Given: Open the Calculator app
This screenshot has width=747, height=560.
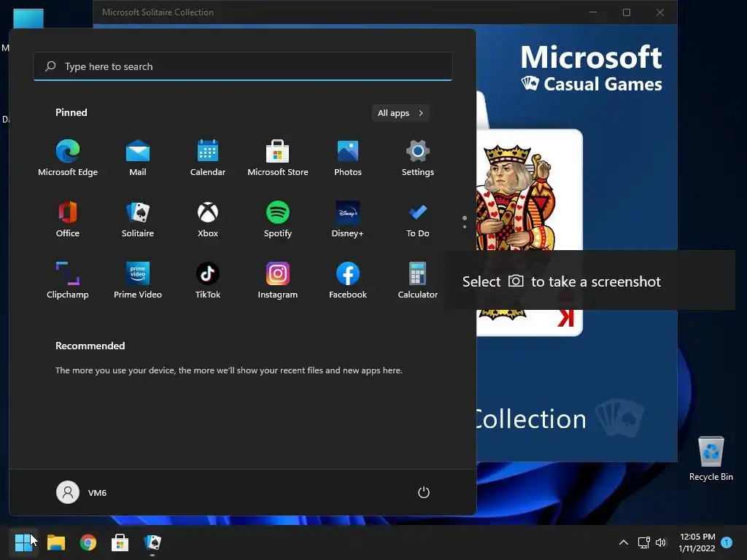Looking at the screenshot, I should 418,280.
